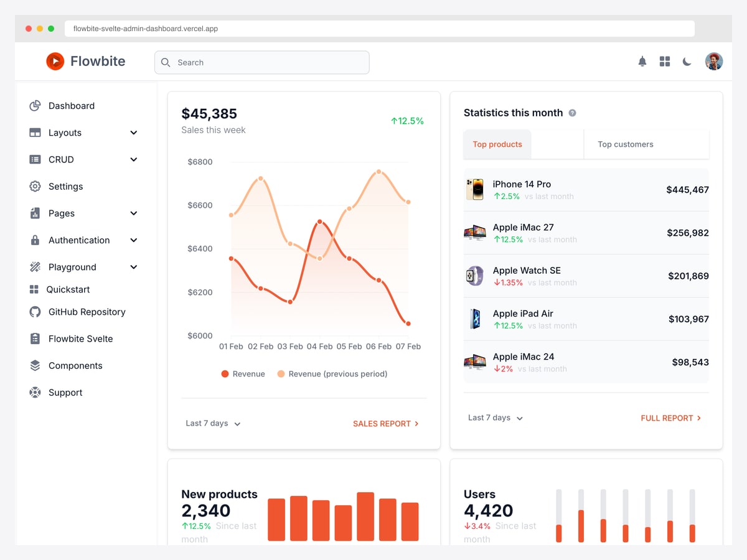Open GitHub Repository link
This screenshot has height=560, width=747.
click(x=86, y=312)
